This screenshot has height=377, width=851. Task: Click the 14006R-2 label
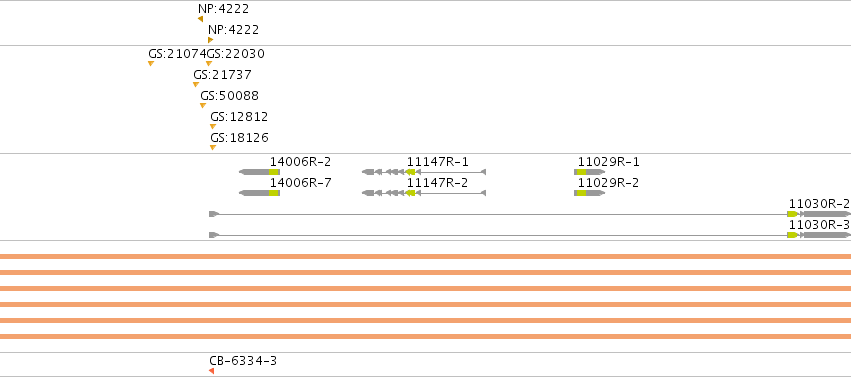[301, 162]
